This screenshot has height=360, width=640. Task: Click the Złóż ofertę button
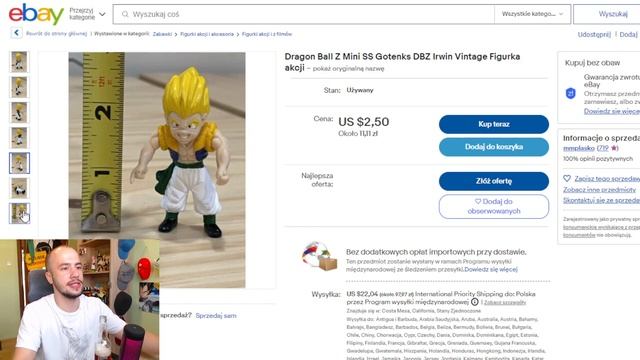[x=494, y=181]
